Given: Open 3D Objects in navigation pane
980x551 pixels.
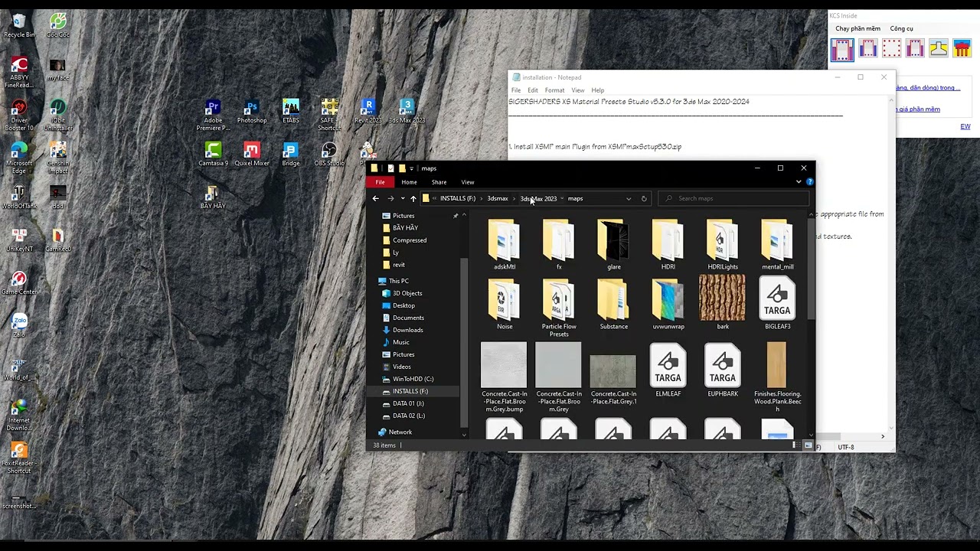Looking at the screenshot, I should click(407, 293).
